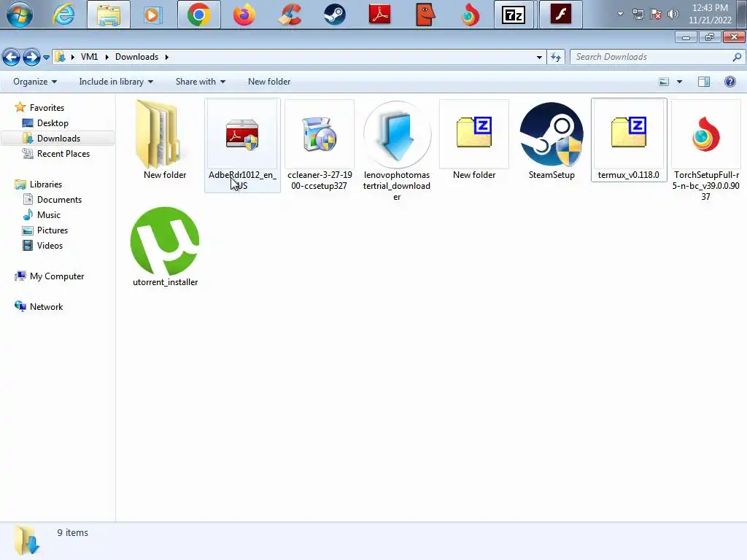The width and height of the screenshot is (747, 560).
Task: Open Recent Places in Favorites
Action: tap(63, 153)
